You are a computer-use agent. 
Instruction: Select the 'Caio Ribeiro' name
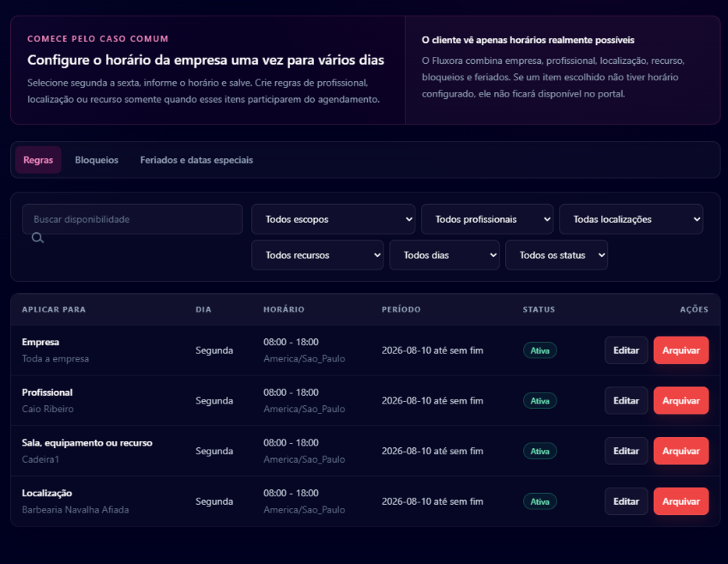point(48,409)
